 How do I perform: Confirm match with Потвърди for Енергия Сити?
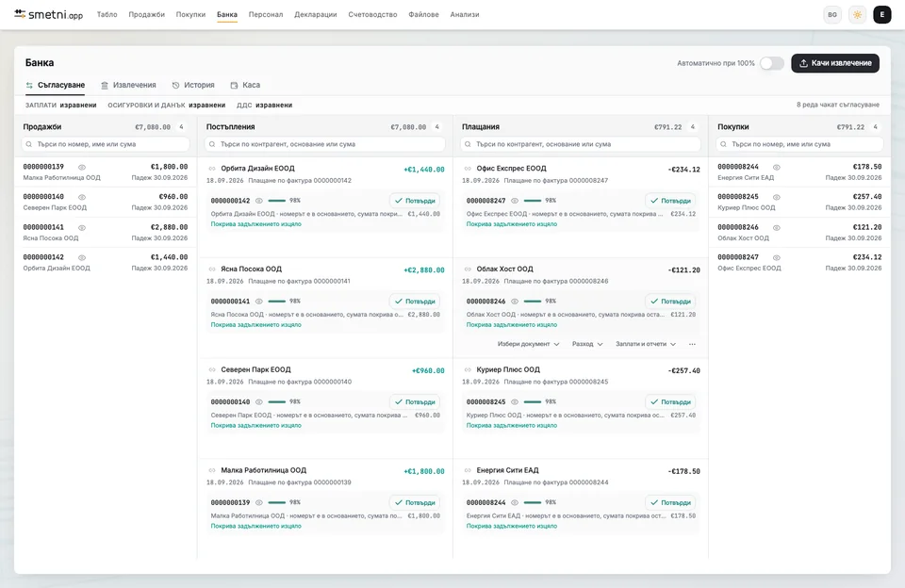tap(670, 502)
